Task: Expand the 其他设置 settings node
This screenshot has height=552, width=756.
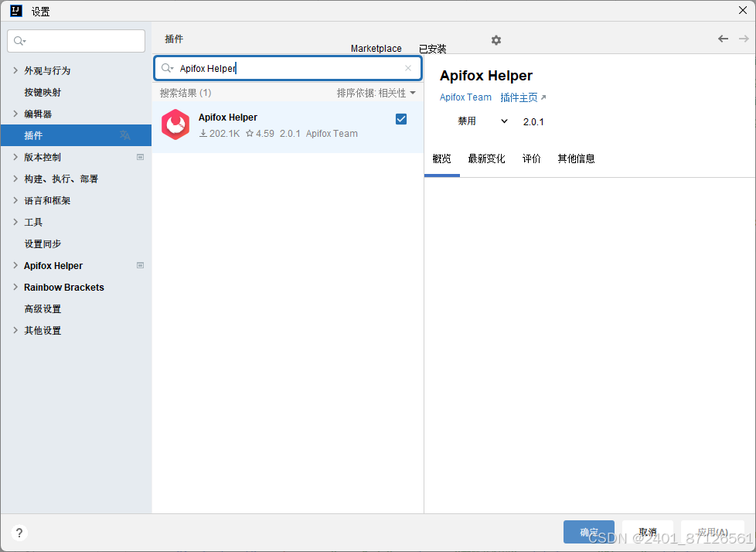Action: point(15,331)
